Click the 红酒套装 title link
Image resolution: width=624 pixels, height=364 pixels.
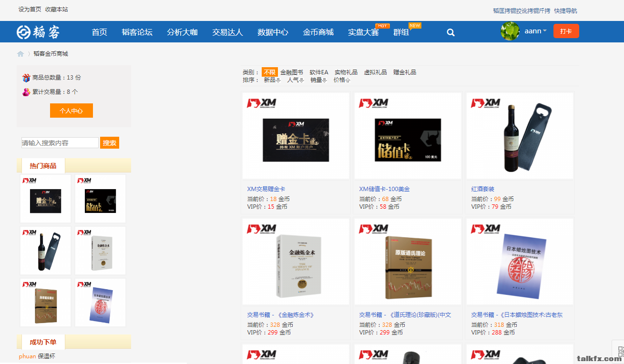click(x=483, y=189)
